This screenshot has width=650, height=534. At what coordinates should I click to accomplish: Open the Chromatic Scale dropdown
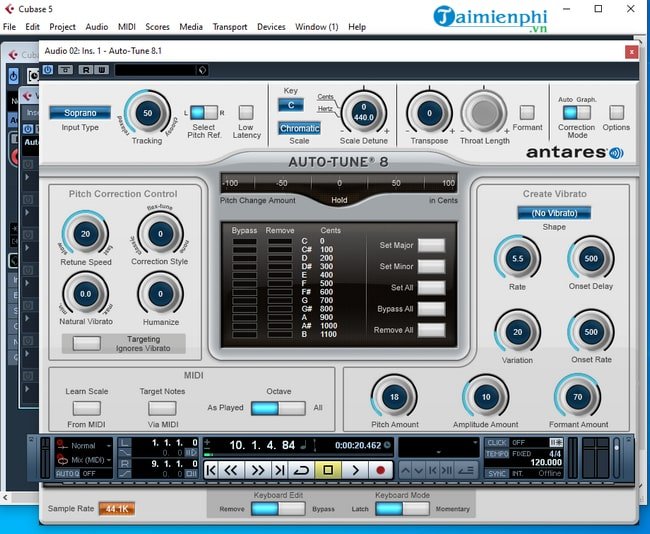tap(299, 128)
